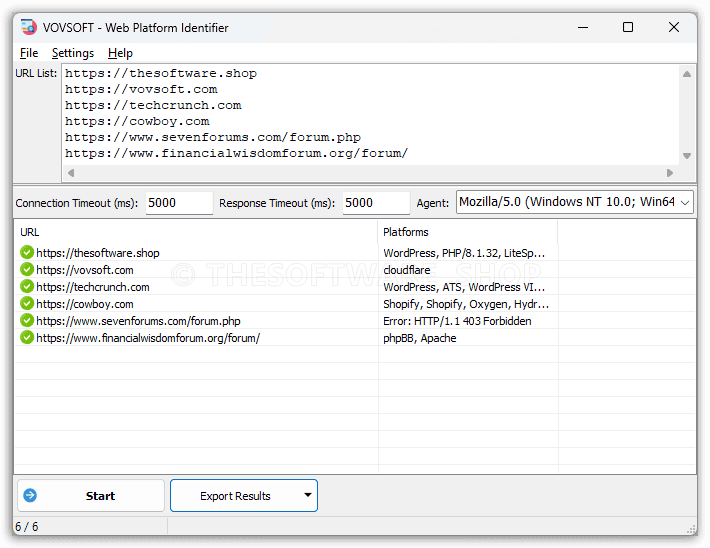
Task: Click URL List scrollbar down arrow
Action: click(x=687, y=156)
